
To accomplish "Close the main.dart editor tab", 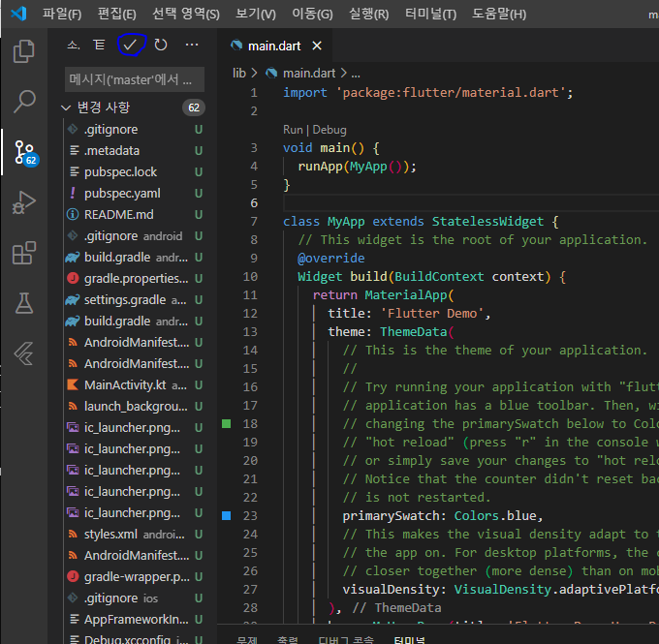I will point(317,46).
